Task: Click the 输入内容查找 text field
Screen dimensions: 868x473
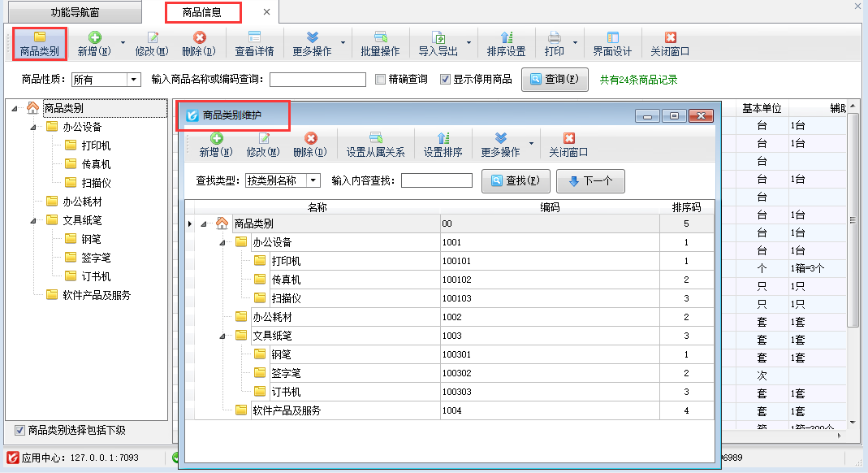Action: pyautogui.click(x=436, y=180)
